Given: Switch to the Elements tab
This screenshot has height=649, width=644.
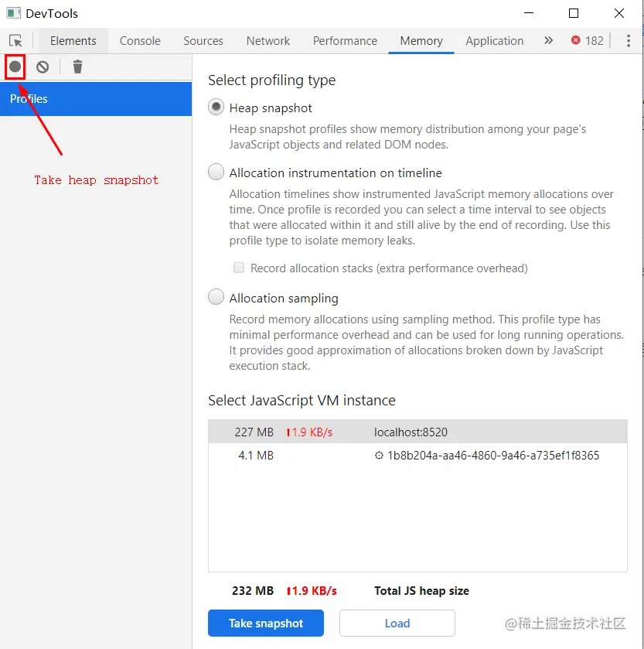Looking at the screenshot, I should coord(73,40).
